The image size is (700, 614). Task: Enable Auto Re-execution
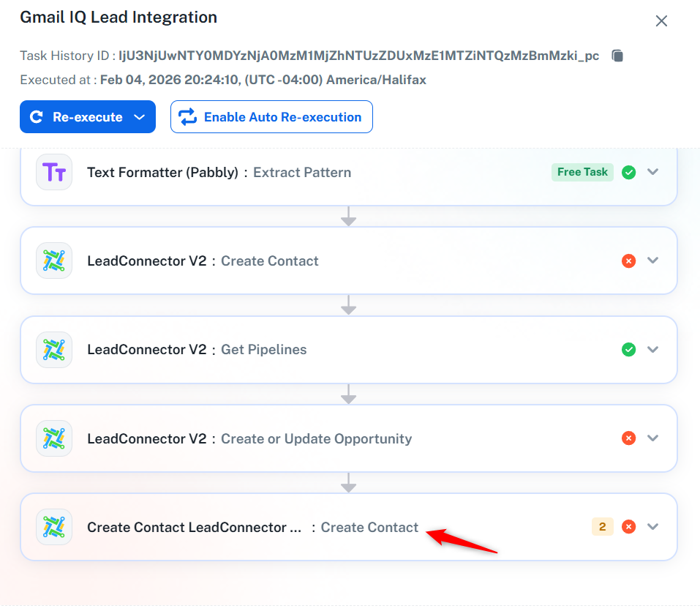click(x=271, y=117)
